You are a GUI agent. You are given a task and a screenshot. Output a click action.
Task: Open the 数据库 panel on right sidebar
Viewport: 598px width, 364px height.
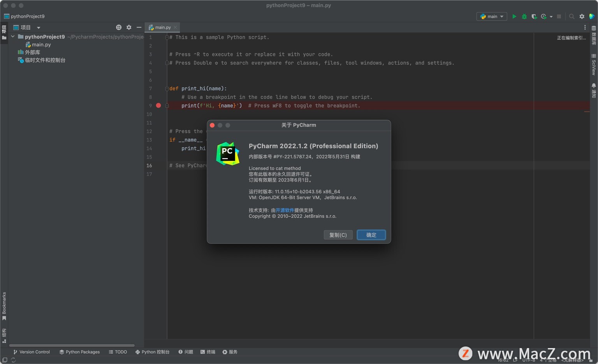(x=594, y=35)
